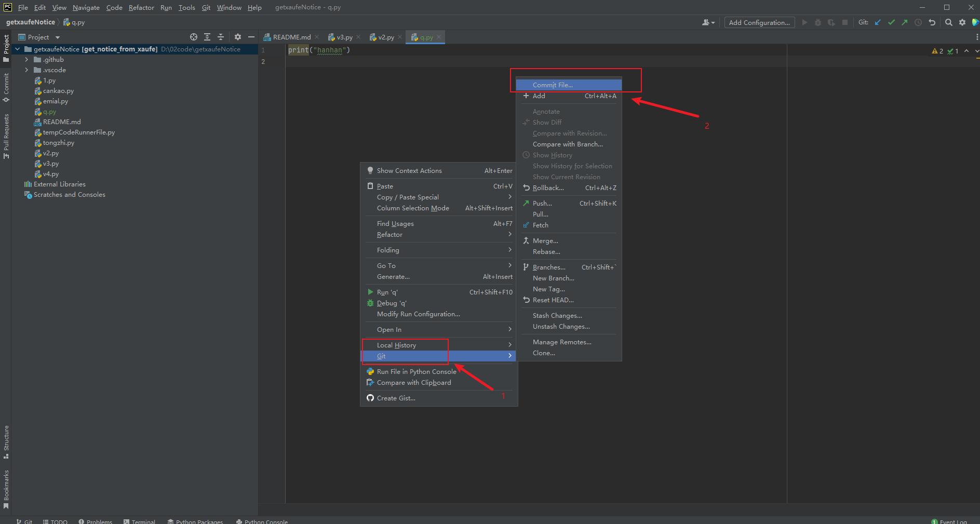This screenshot has width=980, height=524.
Task: Click the rollback icon in top toolbar
Action: coord(932,22)
